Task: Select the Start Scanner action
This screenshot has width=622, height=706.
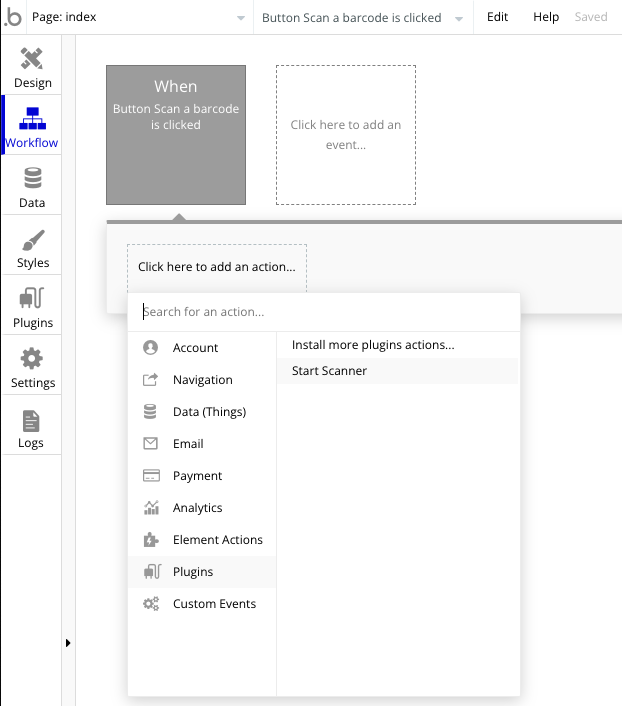Action: [x=398, y=371]
